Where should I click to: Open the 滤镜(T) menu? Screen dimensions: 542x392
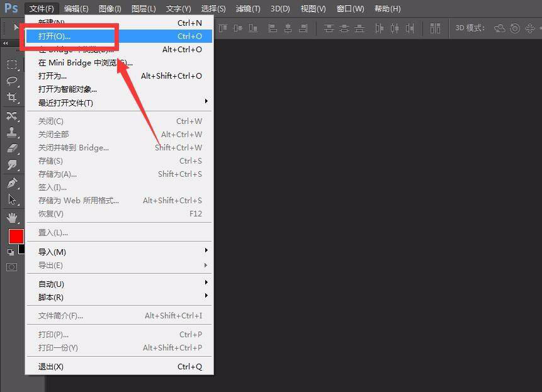[x=247, y=8]
